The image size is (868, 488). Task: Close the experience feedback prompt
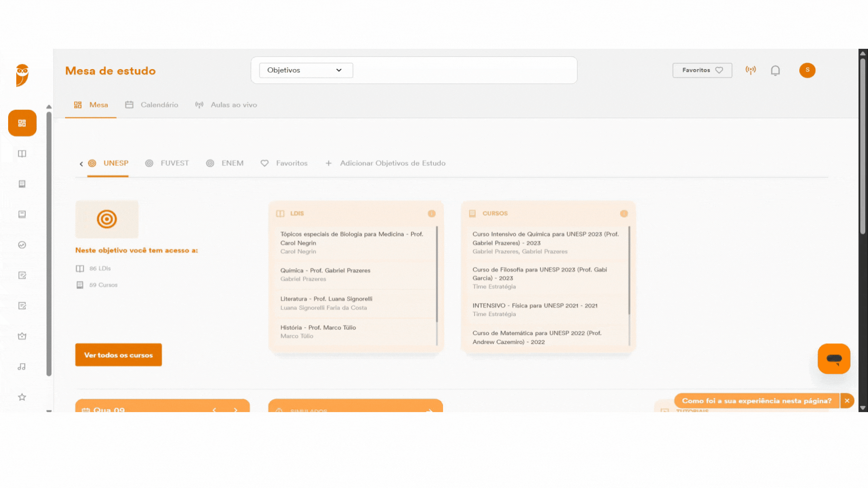click(x=847, y=401)
